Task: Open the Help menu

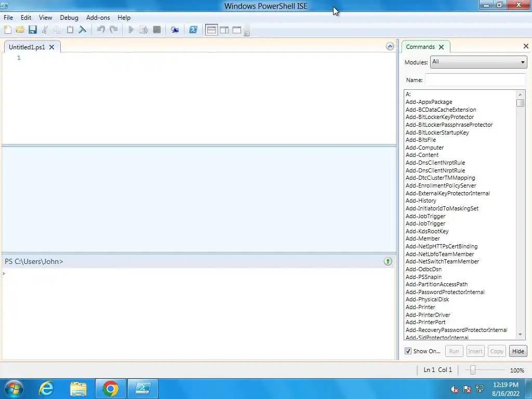Action: pyautogui.click(x=124, y=18)
